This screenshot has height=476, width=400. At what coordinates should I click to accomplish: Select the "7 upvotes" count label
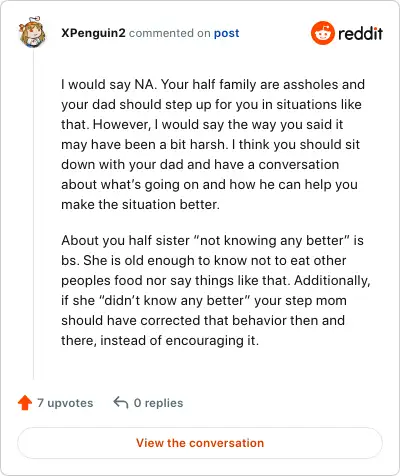click(x=65, y=403)
